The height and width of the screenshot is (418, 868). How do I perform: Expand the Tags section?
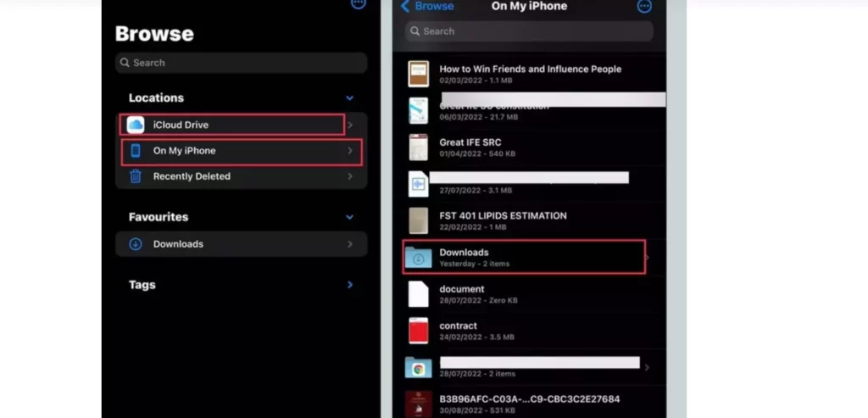[350, 285]
